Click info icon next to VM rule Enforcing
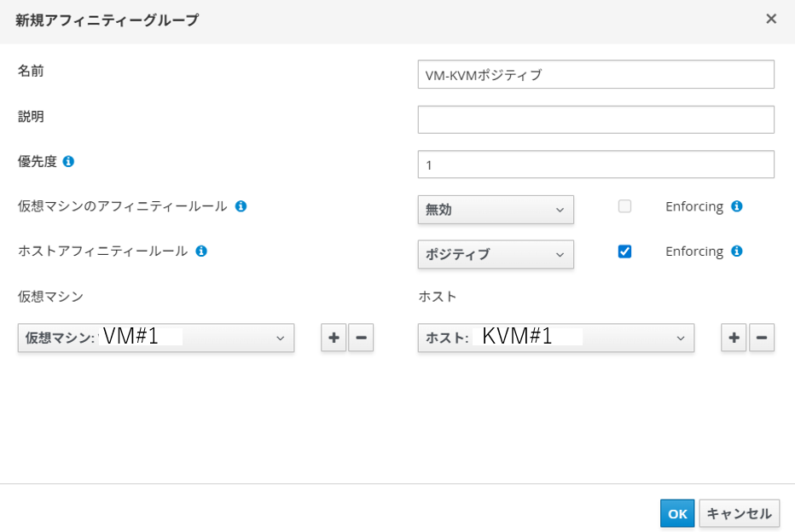Viewport: 795px width, 532px height. (x=737, y=206)
